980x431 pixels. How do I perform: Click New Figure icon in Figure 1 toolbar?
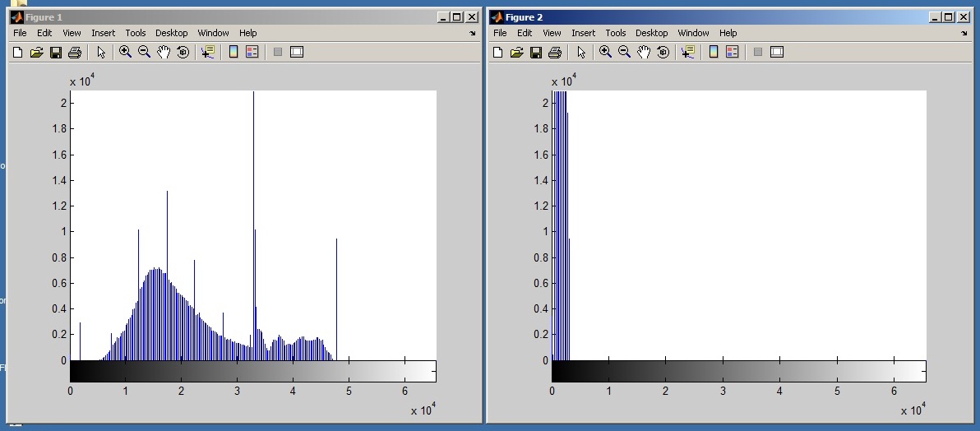pyautogui.click(x=17, y=52)
